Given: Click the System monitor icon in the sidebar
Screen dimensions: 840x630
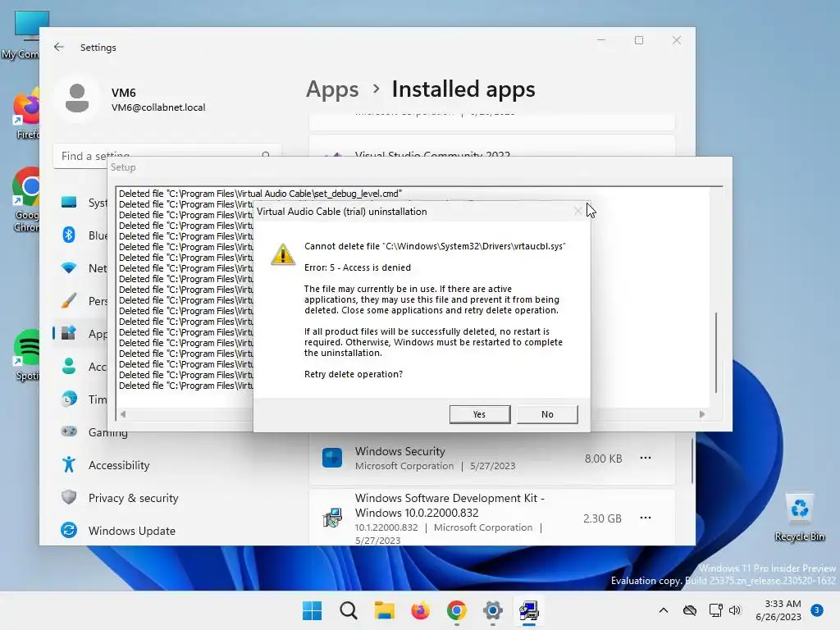Looking at the screenshot, I should (x=69, y=202).
